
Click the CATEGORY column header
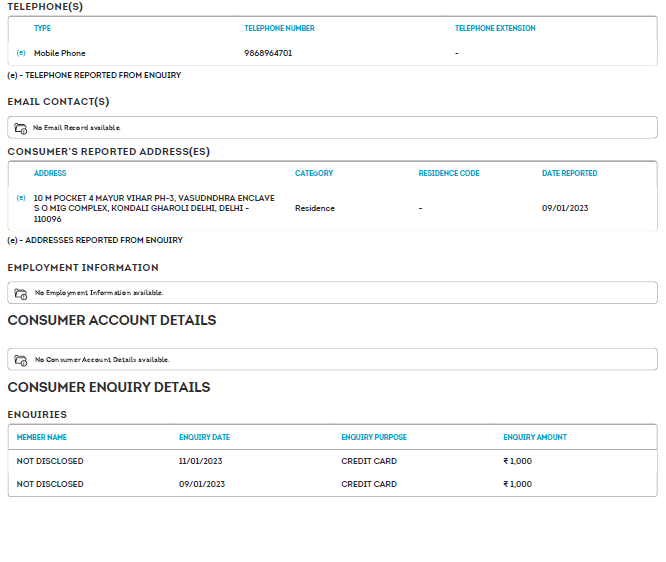pos(314,173)
